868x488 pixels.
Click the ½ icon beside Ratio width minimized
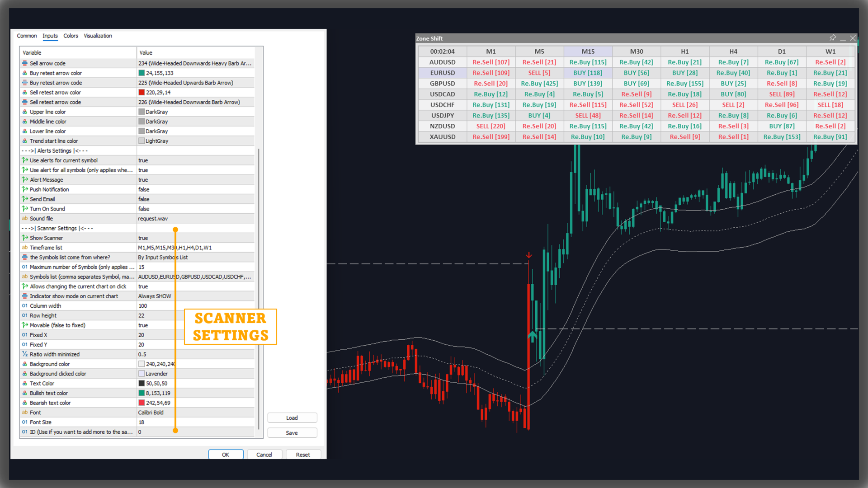tap(25, 354)
